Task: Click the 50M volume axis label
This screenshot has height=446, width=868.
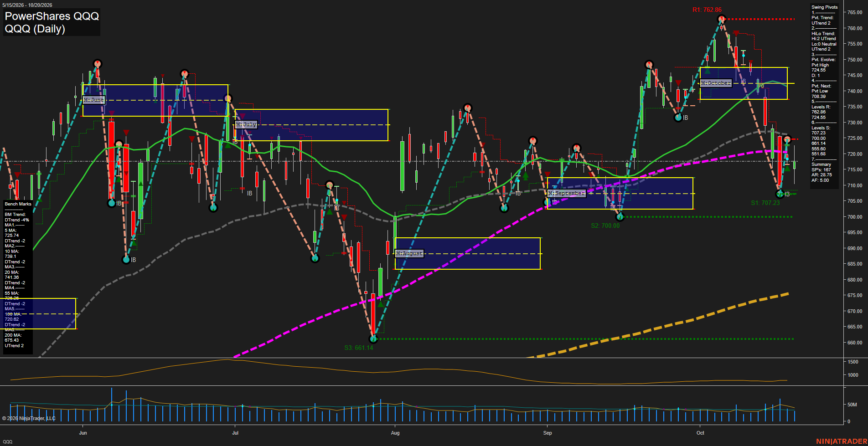Action: coord(852,405)
